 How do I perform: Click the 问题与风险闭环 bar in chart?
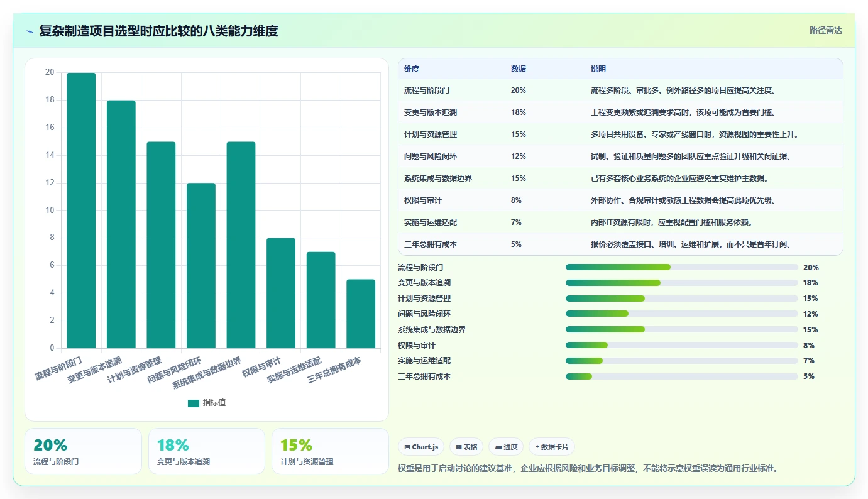tap(201, 266)
